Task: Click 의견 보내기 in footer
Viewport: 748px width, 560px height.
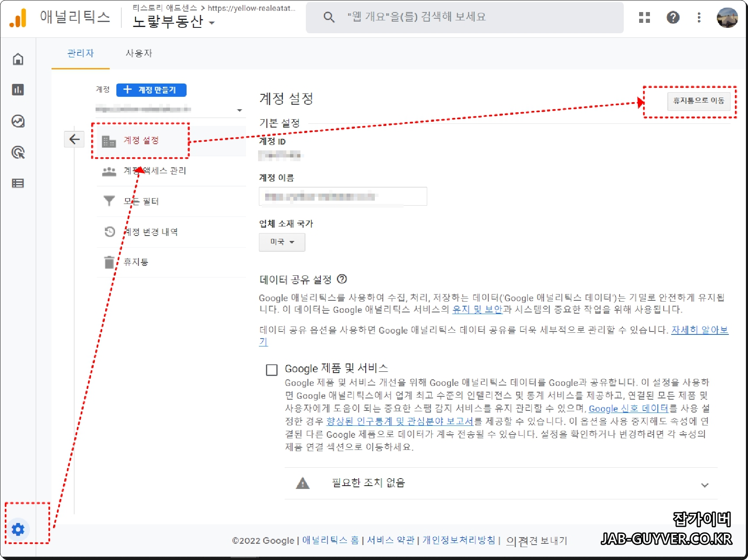Action: [536, 541]
